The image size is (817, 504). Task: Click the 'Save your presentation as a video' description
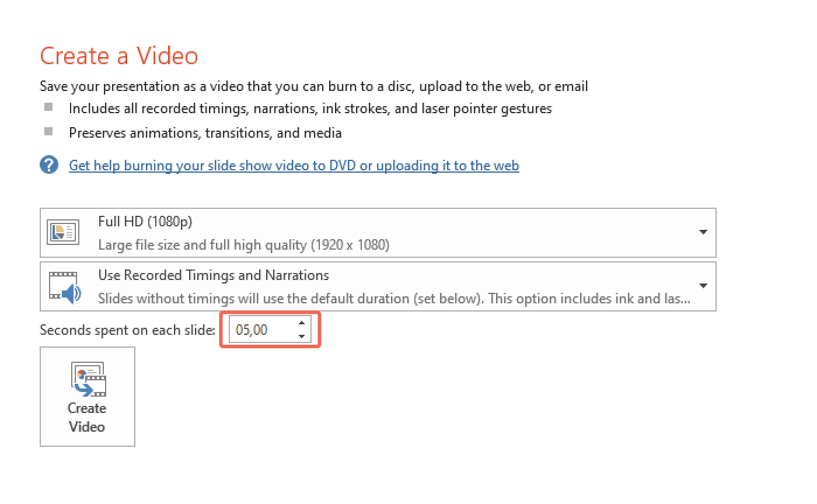pyautogui.click(x=314, y=87)
